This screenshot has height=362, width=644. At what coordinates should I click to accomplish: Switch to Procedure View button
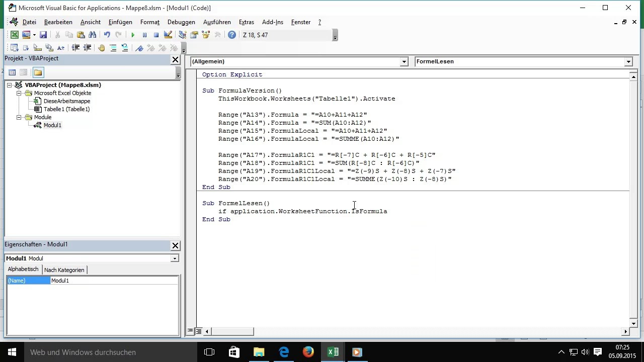click(x=190, y=331)
